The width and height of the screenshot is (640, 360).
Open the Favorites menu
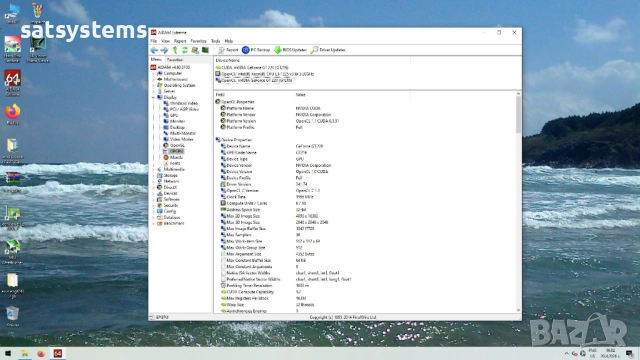(x=198, y=41)
